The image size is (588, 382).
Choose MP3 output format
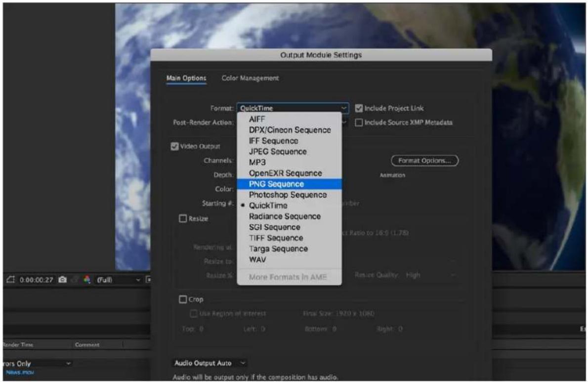289,162
